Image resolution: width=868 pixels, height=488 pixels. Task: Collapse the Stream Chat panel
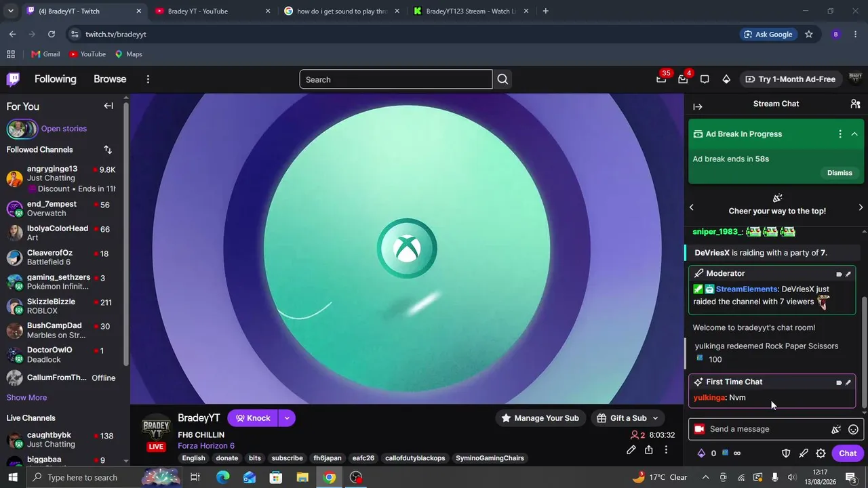(x=698, y=106)
